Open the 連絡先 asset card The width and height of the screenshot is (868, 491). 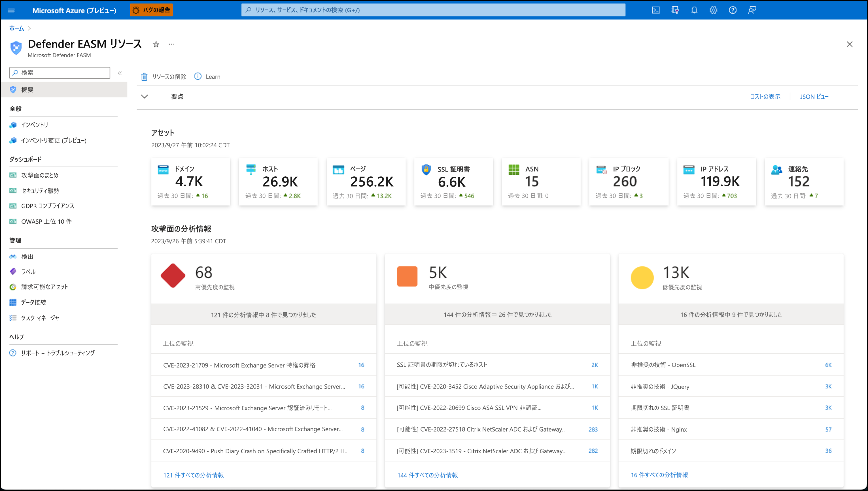(x=804, y=182)
